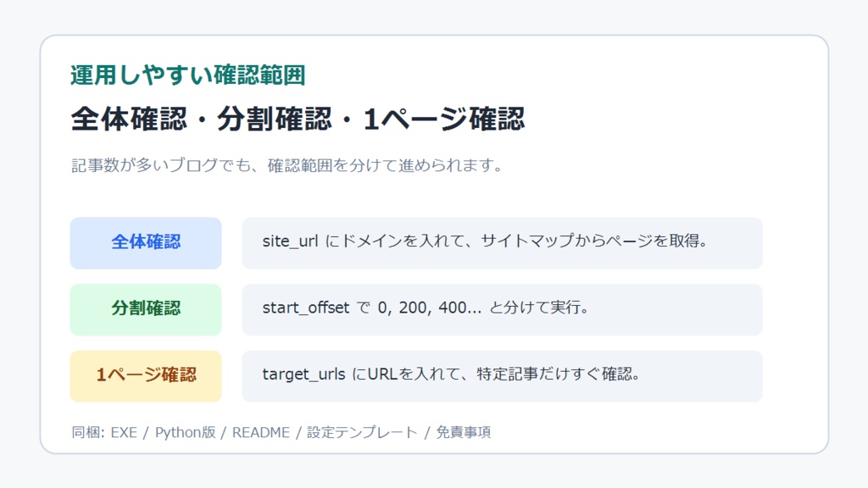Click EXE in the bundled items line

(124, 432)
